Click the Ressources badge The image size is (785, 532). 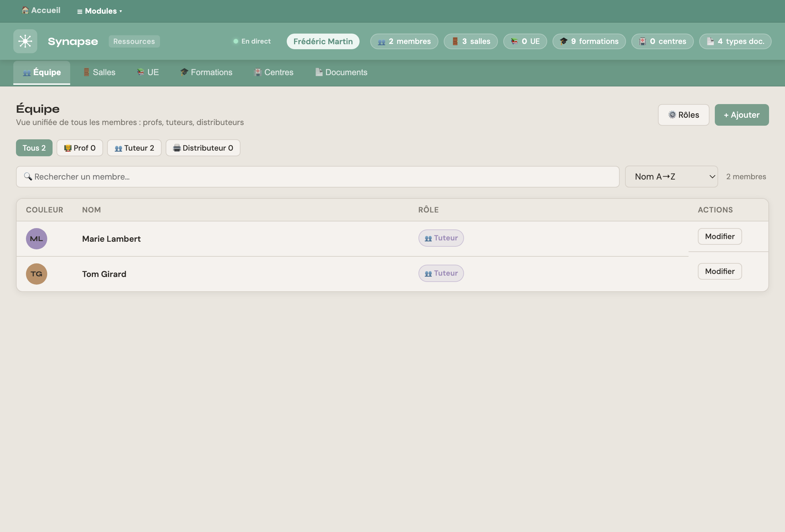coord(134,41)
